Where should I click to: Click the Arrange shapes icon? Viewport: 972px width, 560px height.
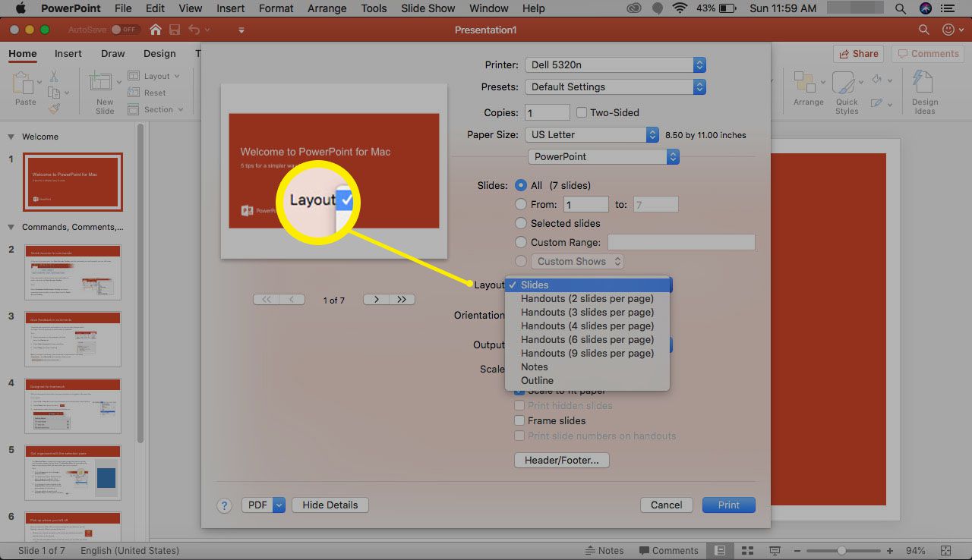coord(805,83)
